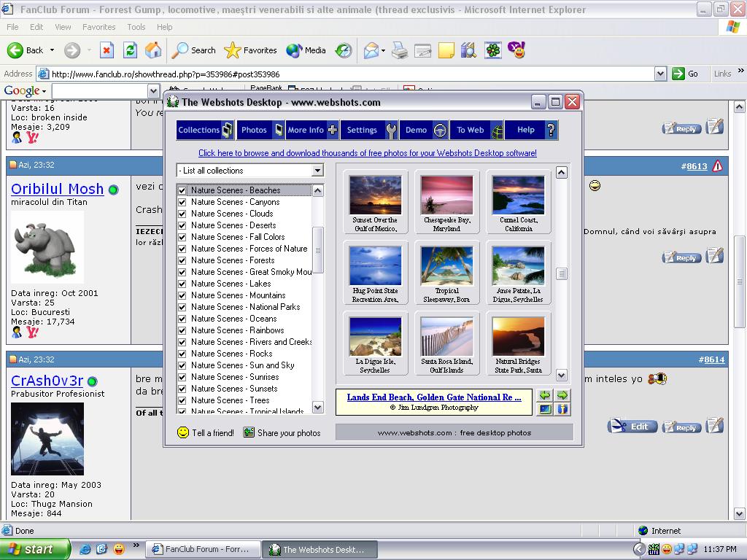This screenshot has width=747, height=560.
Task: Open the Collections tab in Webshots
Action: [205, 130]
